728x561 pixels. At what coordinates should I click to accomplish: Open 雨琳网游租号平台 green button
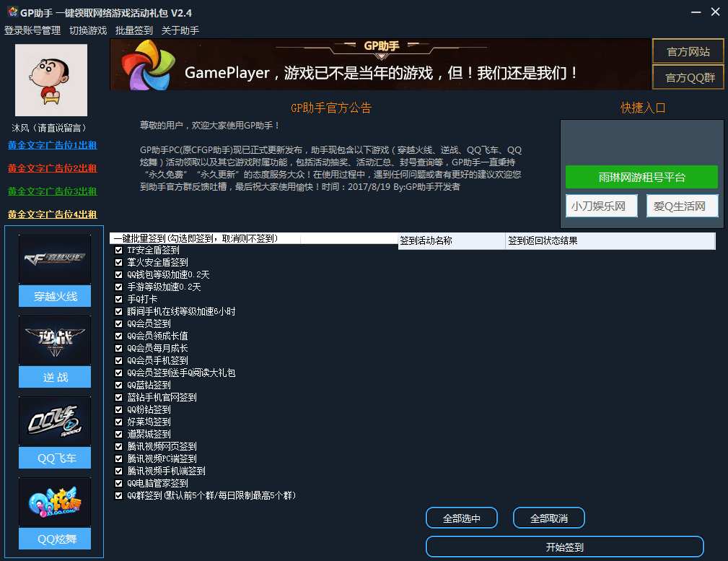tap(641, 177)
